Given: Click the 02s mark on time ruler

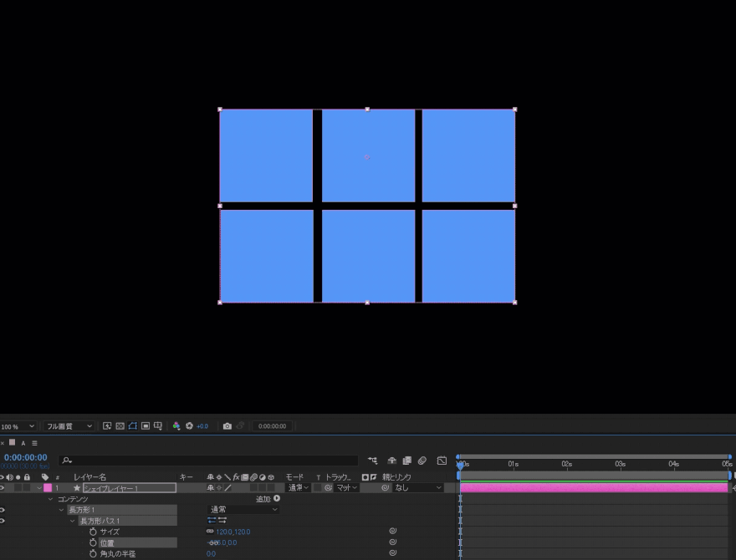Looking at the screenshot, I should click(566, 464).
